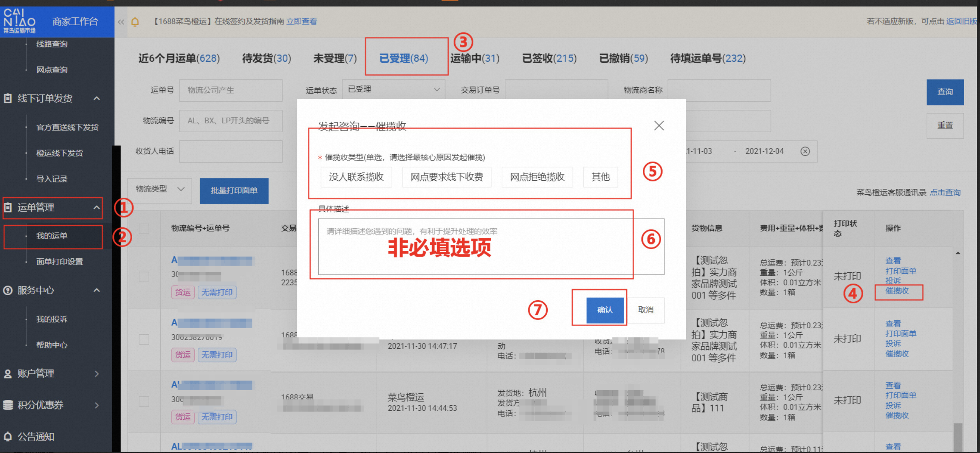Check the third waybill row checkbox
980x453 pixels.
(x=144, y=401)
